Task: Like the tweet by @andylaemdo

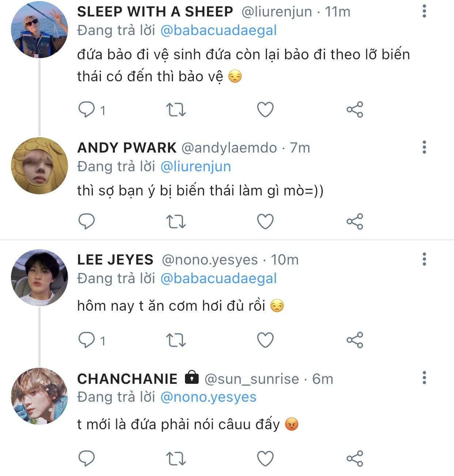Action: coord(265,221)
